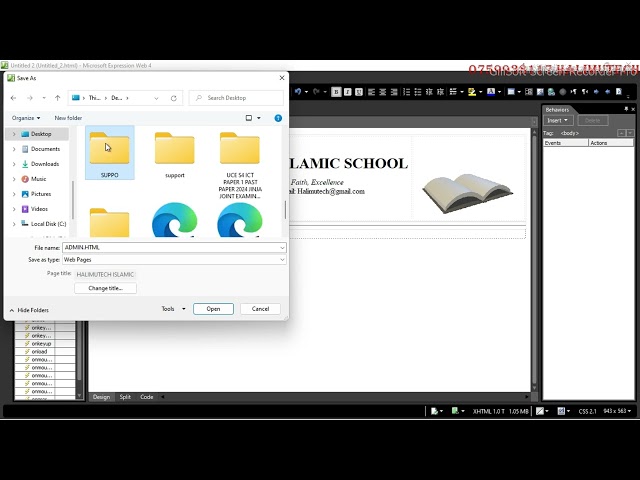
Task: Decrease indent position
Action: pyautogui.click(x=429, y=92)
